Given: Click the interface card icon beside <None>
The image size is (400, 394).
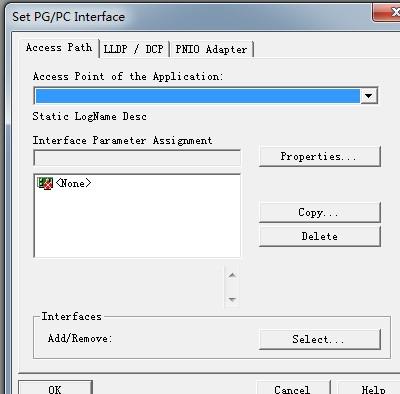Looking at the screenshot, I should (x=45, y=183).
